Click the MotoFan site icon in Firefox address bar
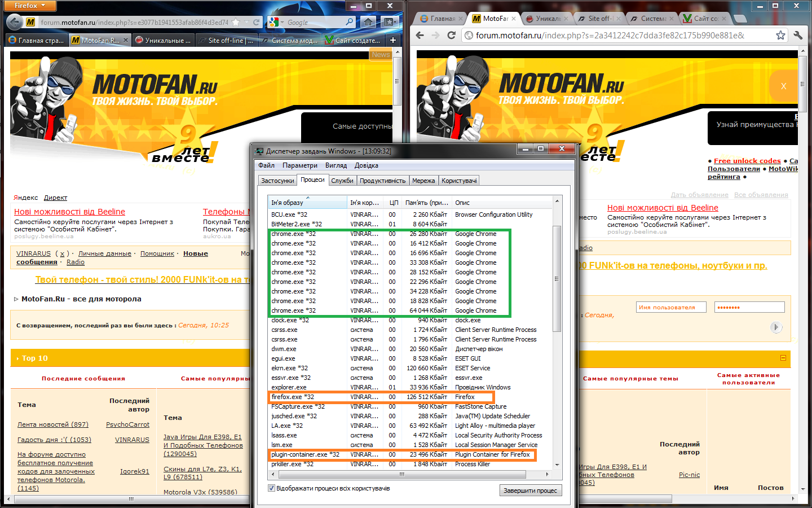Screen dimensions: 812x508 coord(30,22)
